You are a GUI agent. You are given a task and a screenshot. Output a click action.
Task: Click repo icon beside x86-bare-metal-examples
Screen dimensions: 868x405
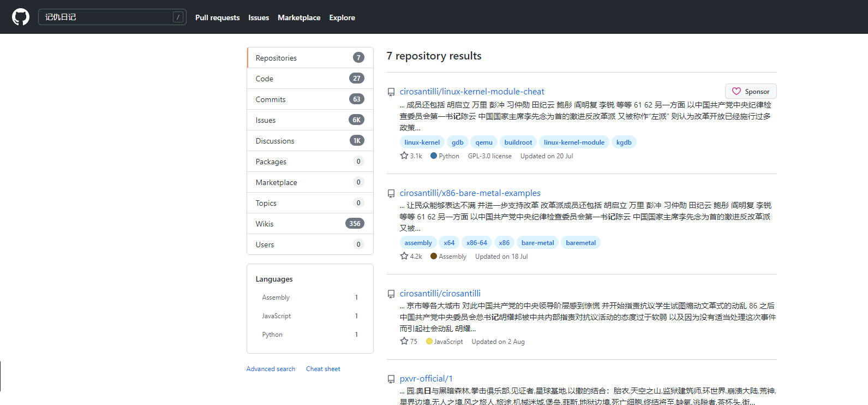(x=391, y=194)
